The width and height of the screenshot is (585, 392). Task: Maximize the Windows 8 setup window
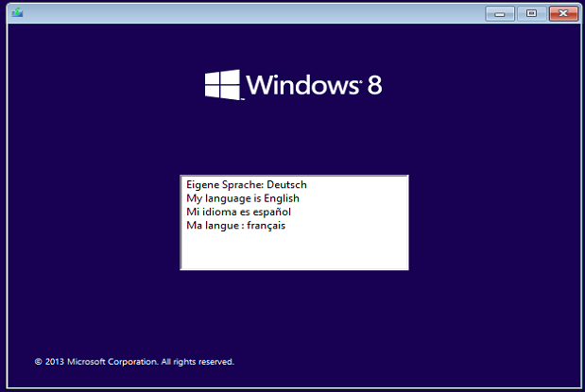[x=531, y=14]
